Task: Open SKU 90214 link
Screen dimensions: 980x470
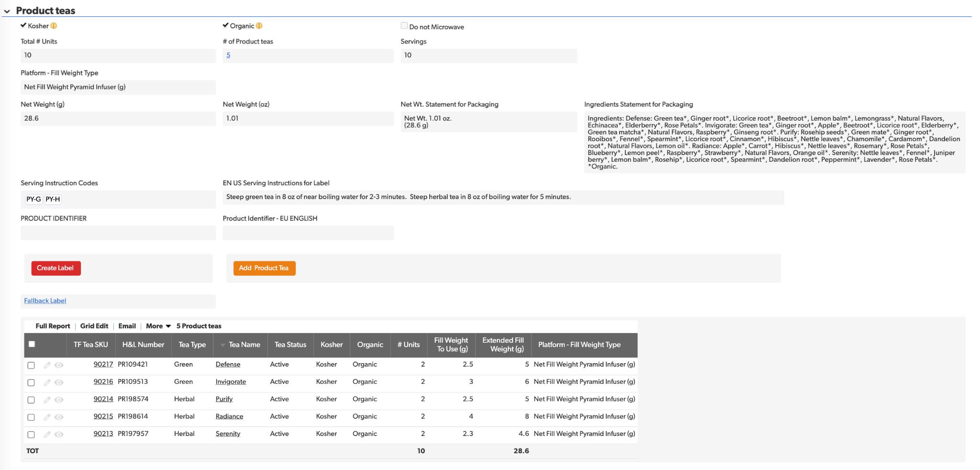Action: point(103,399)
